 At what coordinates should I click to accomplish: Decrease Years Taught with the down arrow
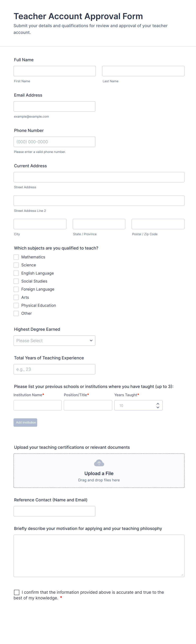[158, 407]
